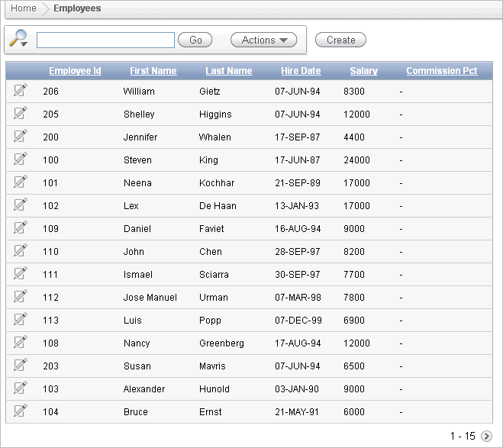This screenshot has height=448, width=503.
Task: Click the first name Jose Manuel
Action: point(150,298)
